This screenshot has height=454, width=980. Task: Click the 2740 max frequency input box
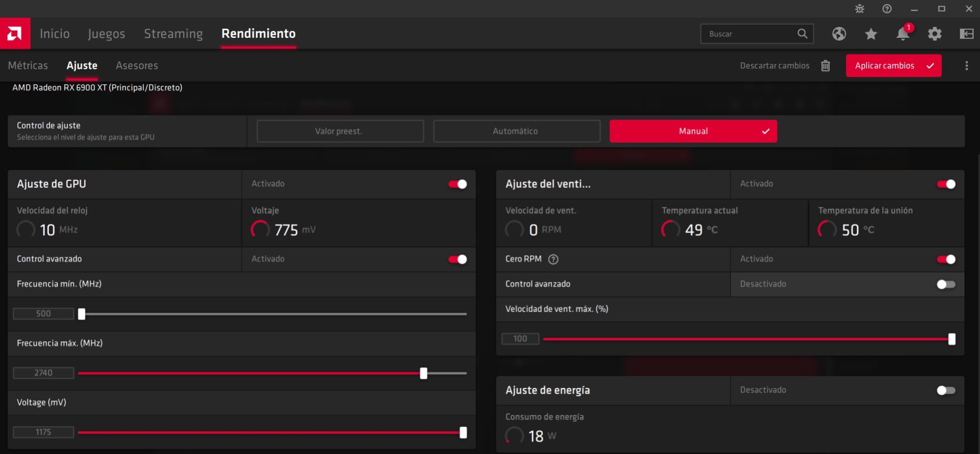(x=44, y=373)
